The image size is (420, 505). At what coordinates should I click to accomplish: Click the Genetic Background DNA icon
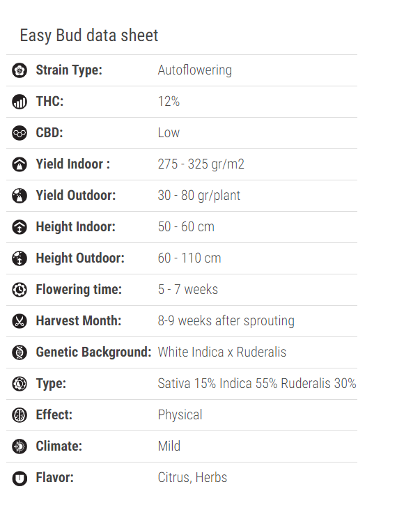[20, 352]
